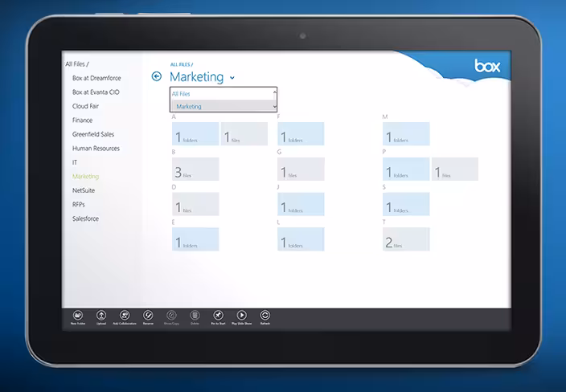This screenshot has width=566, height=392.
Task: Create a New Folder from the app bar
Action: click(x=78, y=316)
